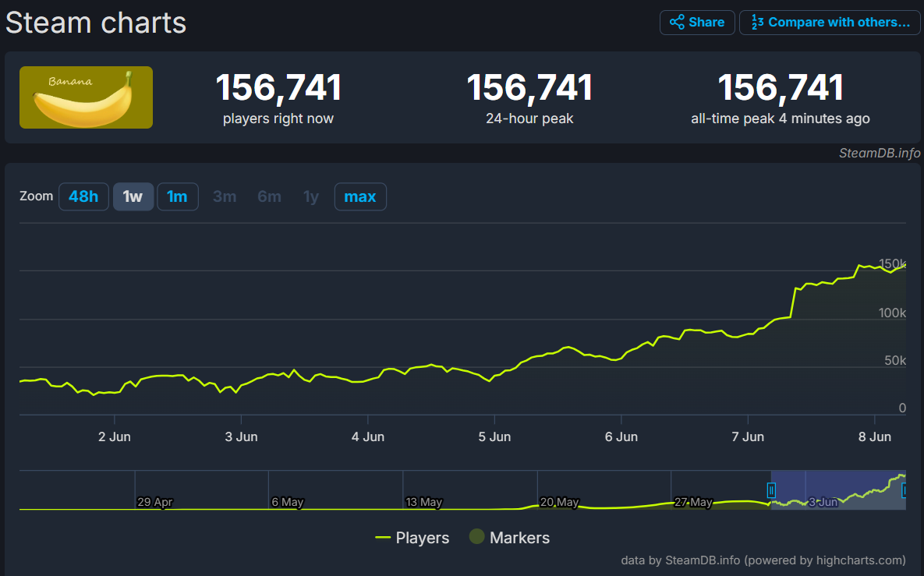Viewport: 924px width, 576px height.
Task: Click the SteamDB.info watermark credit
Action: tap(880, 153)
